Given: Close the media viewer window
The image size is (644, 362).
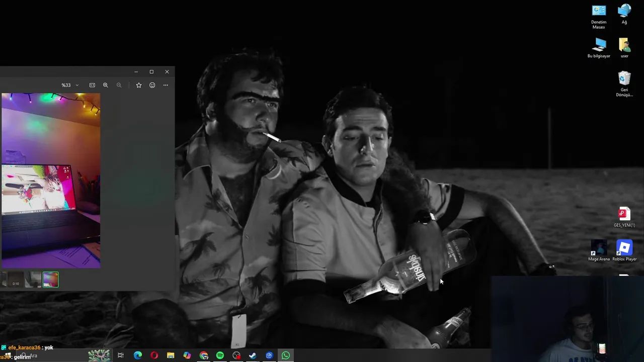Looking at the screenshot, I should (167, 72).
